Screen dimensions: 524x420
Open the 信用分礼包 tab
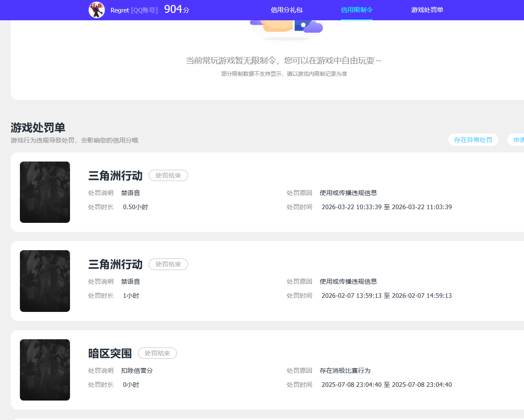coord(286,10)
